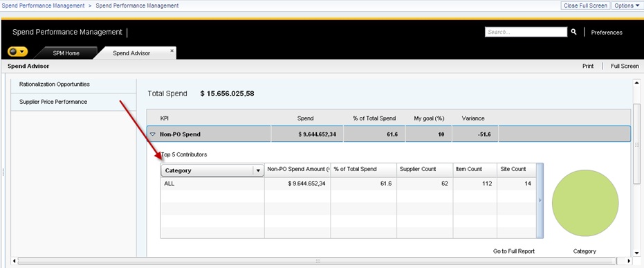Click the Print link
This screenshot has height=268, width=644.
tap(588, 66)
